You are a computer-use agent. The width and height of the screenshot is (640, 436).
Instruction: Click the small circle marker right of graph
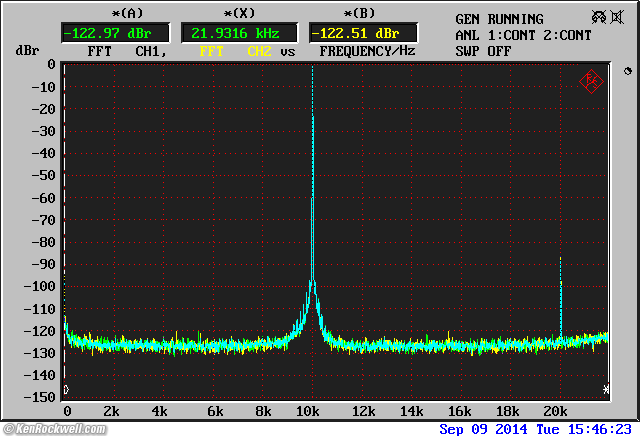tap(627, 72)
